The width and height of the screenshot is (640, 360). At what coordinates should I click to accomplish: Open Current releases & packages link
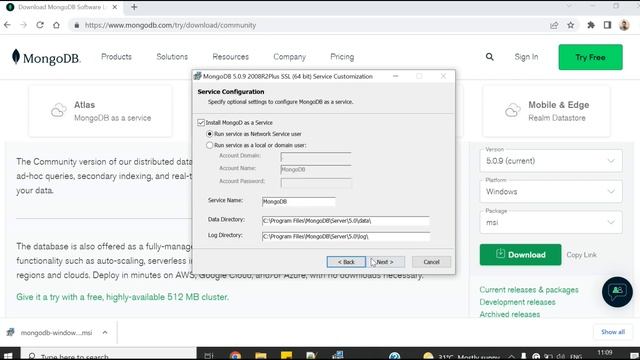click(529, 290)
